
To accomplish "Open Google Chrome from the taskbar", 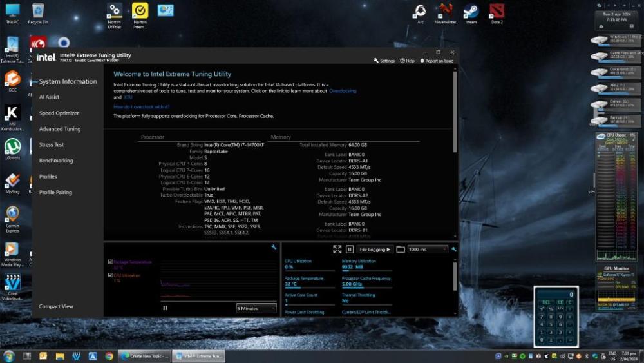I will coord(109,356).
